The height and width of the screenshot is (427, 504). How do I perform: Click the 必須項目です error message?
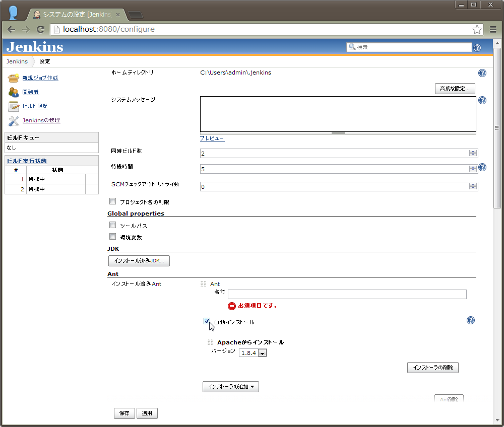tap(257, 306)
